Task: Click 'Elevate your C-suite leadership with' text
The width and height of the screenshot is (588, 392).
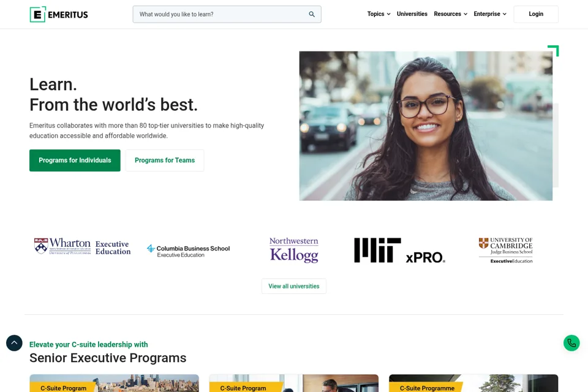Action: coord(88,344)
